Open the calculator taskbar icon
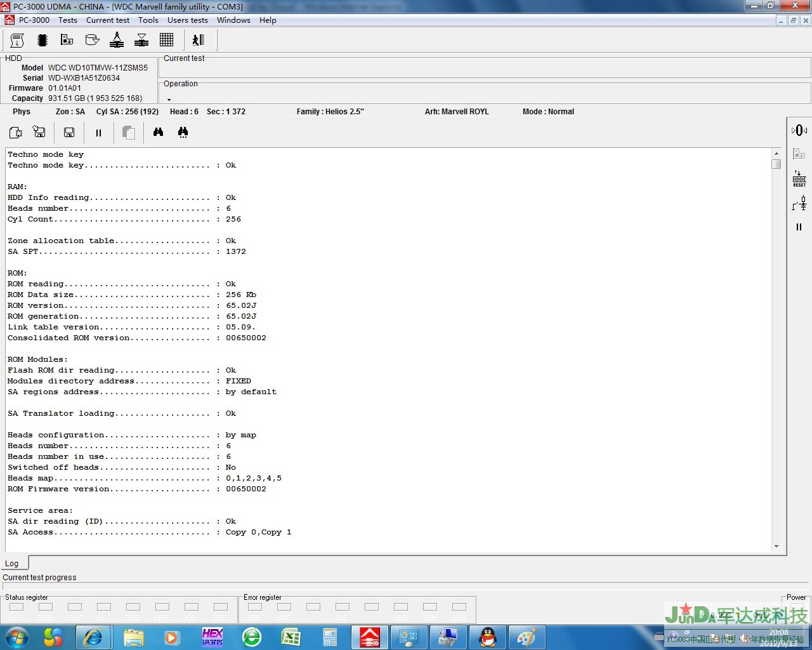Viewport: 812px width, 650px height. pos(331,637)
